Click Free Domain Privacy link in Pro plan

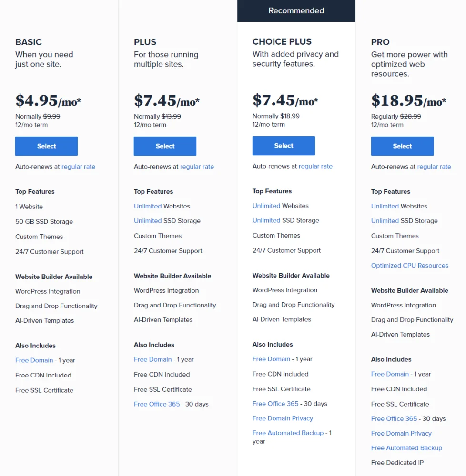401,433
